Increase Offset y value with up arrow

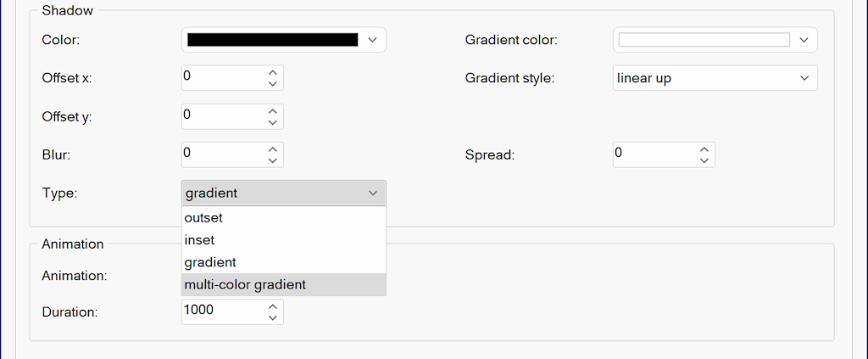point(272,110)
